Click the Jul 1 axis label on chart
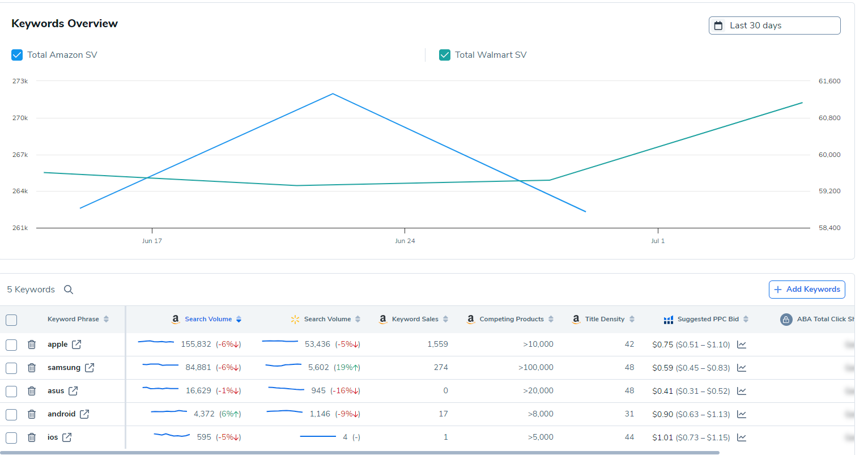 click(x=658, y=241)
